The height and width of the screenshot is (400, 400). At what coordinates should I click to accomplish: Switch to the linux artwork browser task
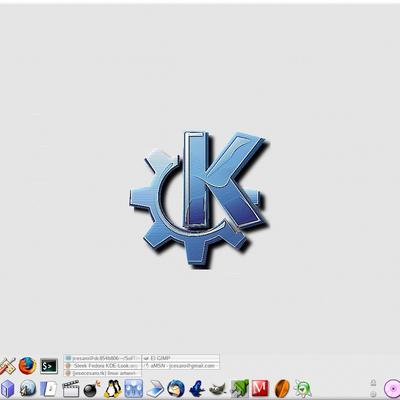tap(103, 373)
